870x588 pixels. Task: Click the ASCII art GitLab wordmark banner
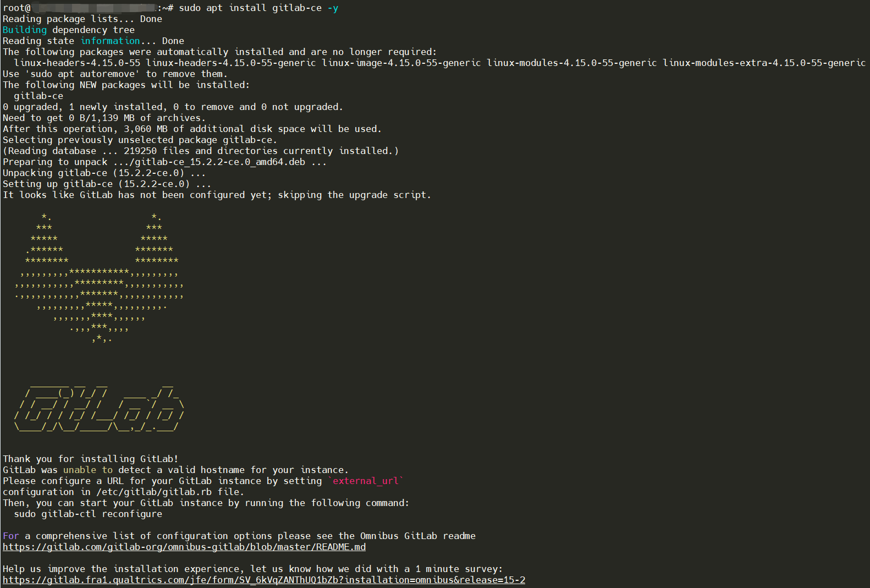99,407
